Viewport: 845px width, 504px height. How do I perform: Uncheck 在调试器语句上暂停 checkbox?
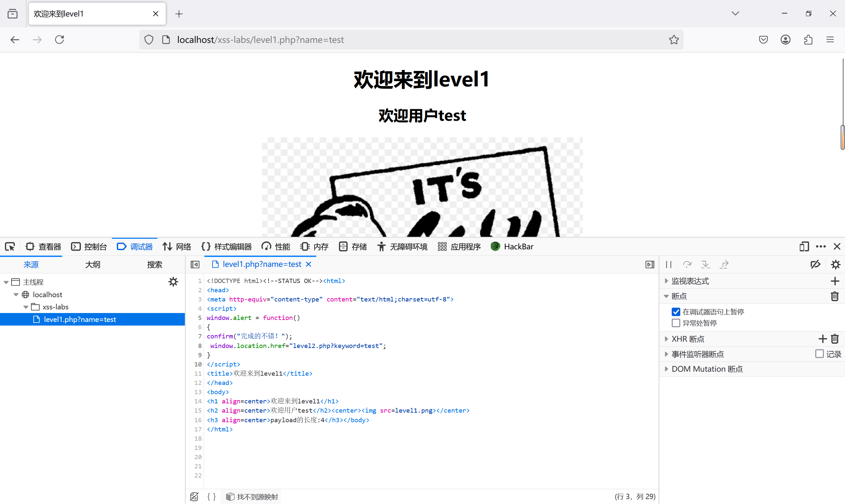point(676,311)
